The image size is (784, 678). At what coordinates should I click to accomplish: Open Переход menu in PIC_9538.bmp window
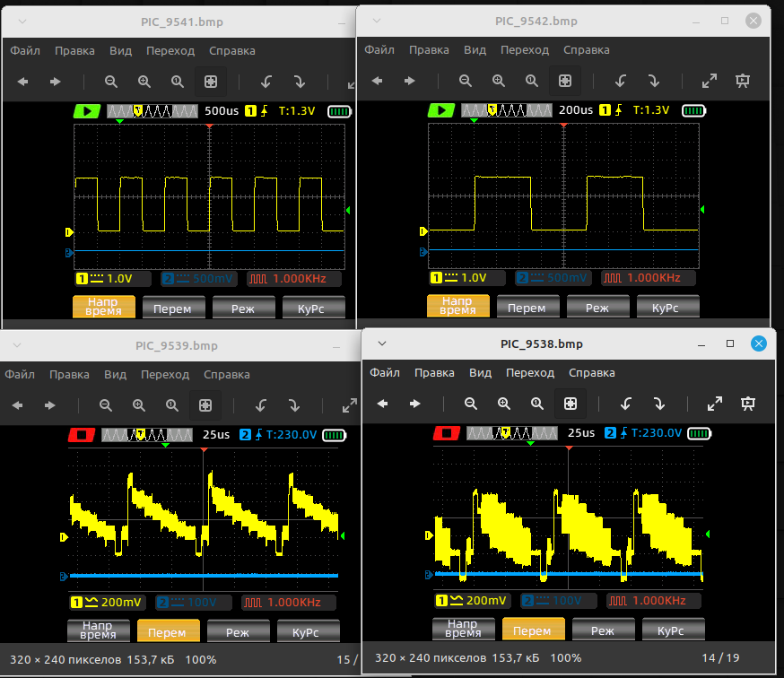pos(530,373)
